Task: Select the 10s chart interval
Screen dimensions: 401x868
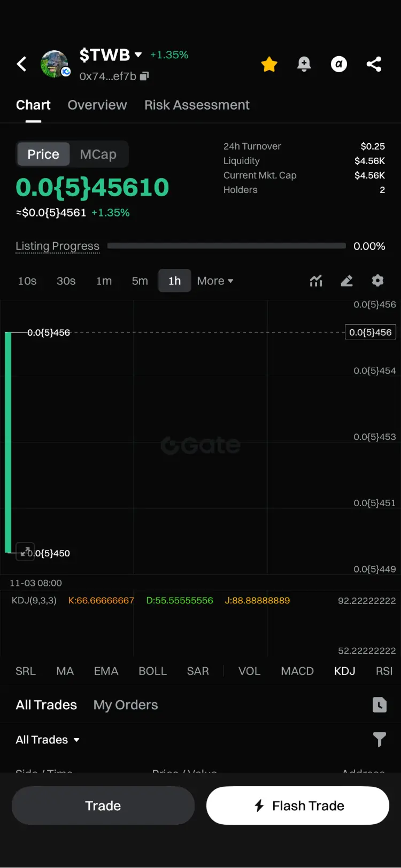Action: [x=27, y=281]
